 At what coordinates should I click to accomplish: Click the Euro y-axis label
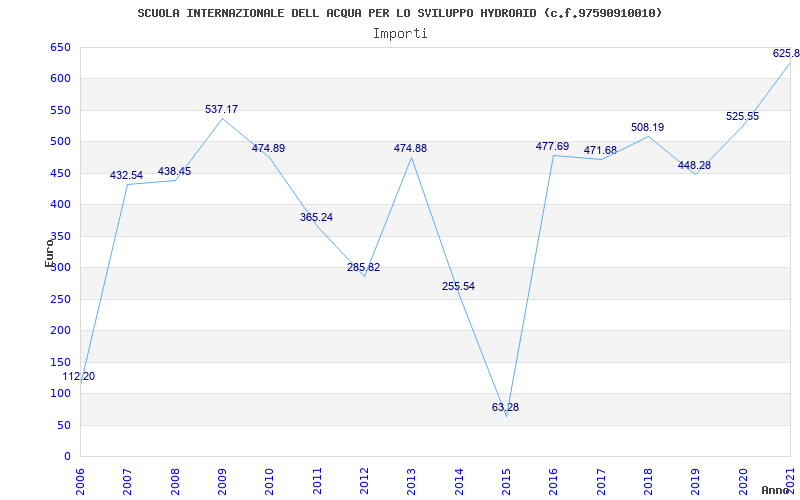click(x=49, y=253)
